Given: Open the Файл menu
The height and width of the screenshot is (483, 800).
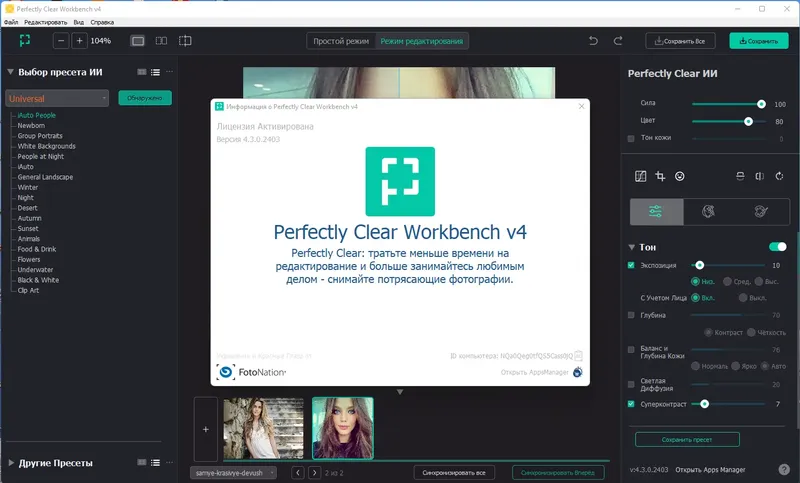Looking at the screenshot, I should coord(11,22).
